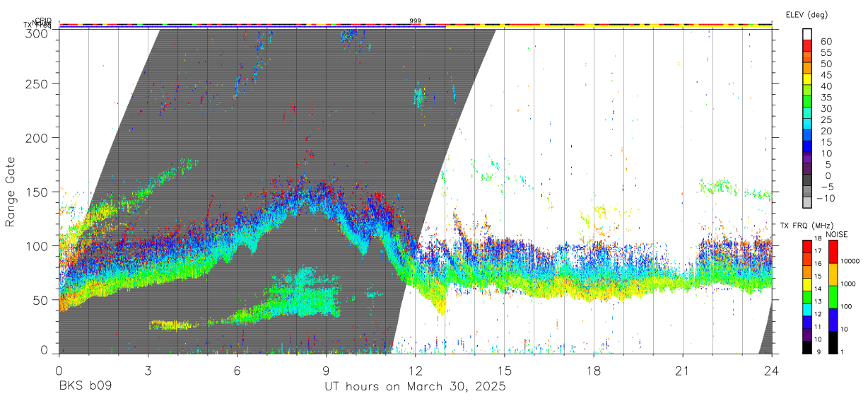
Task: Click the y-axis tick label '50'
Action: pyautogui.click(x=41, y=300)
